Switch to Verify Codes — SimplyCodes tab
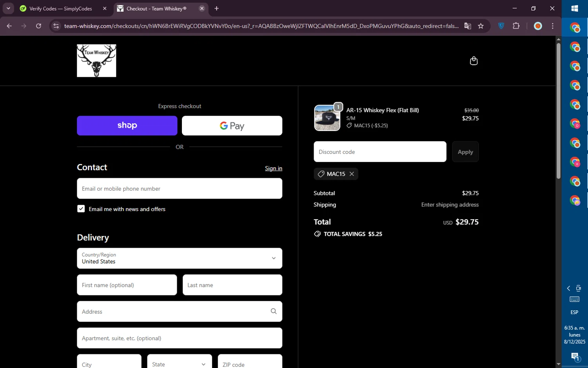 (x=61, y=8)
